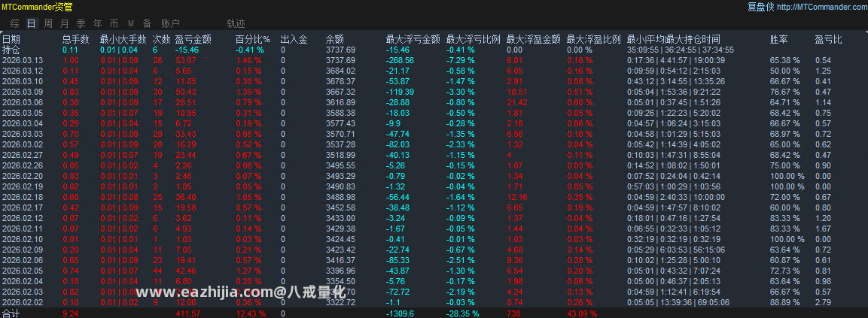Select the 日 daily tab
This screenshot has width=868, height=318.
pos(32,24)
